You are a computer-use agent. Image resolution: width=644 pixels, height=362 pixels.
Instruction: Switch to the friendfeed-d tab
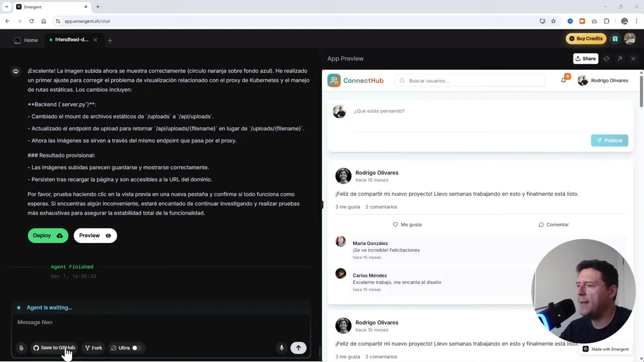point(71,40)
